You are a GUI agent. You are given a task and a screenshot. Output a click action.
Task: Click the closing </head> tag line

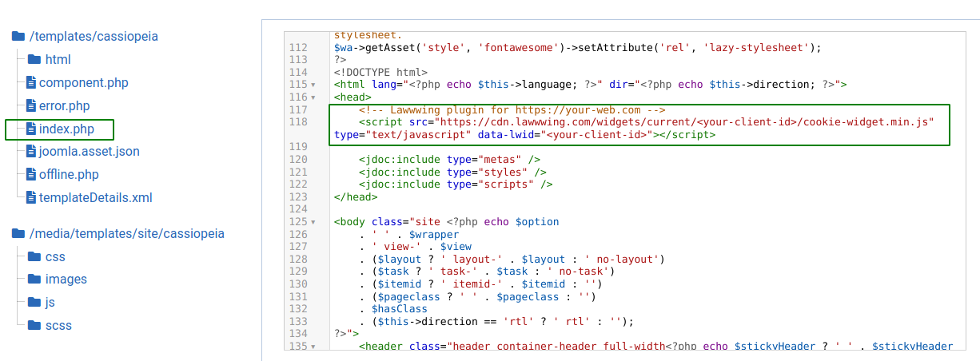(x=356, y=196)
